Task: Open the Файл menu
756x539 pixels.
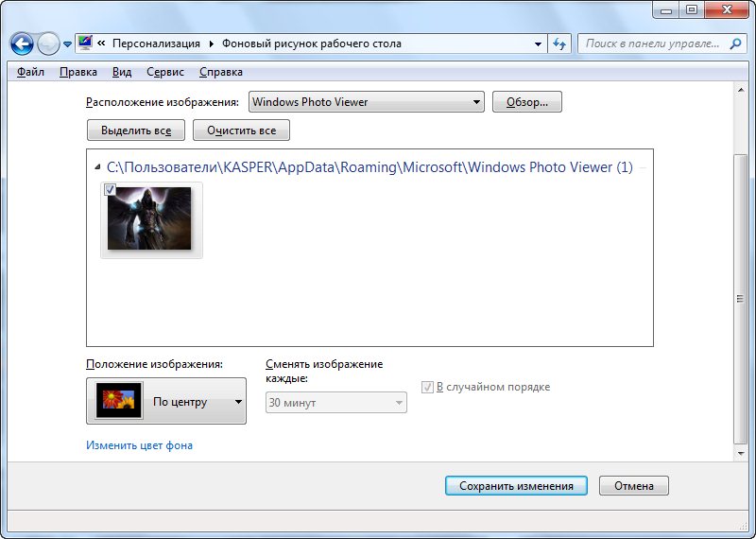Action: [30, 72]
